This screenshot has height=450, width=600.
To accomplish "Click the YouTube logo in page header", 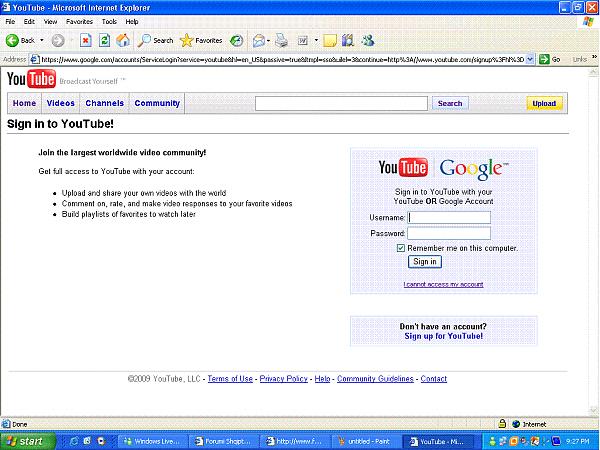I will 31,79.
